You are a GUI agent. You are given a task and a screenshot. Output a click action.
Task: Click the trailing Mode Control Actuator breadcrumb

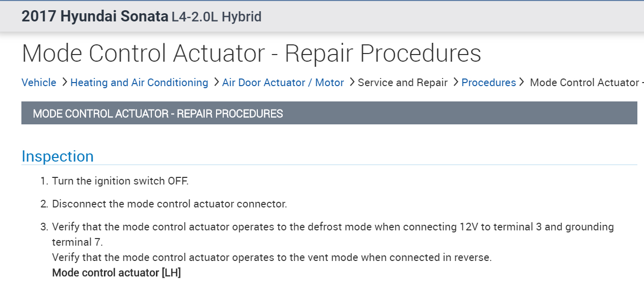(x=586, y=83)
